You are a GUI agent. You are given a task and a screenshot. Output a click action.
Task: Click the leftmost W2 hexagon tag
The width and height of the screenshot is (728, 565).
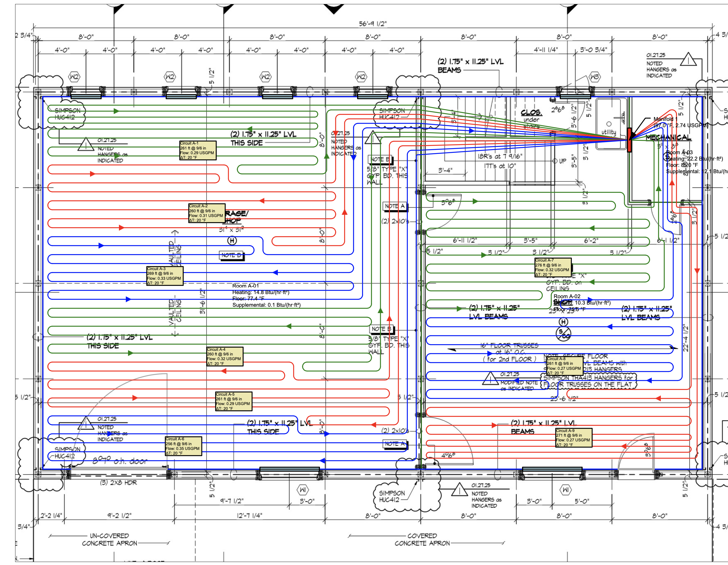coord(74,77)
